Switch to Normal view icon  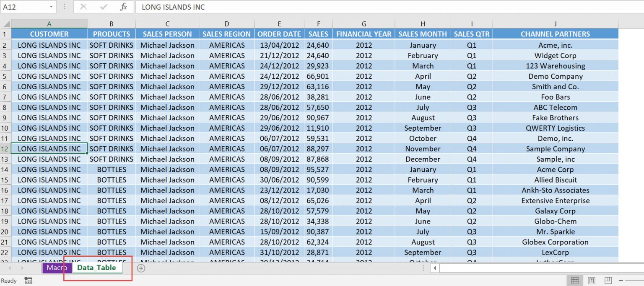(x=575, y=281)
